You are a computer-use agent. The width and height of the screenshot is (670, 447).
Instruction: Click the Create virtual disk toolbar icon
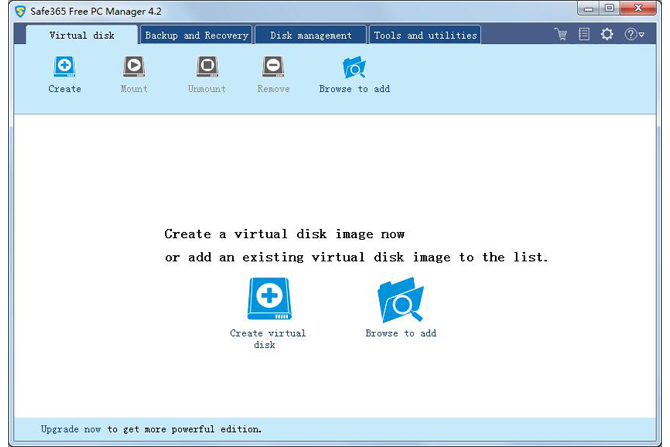coord(65,66)
